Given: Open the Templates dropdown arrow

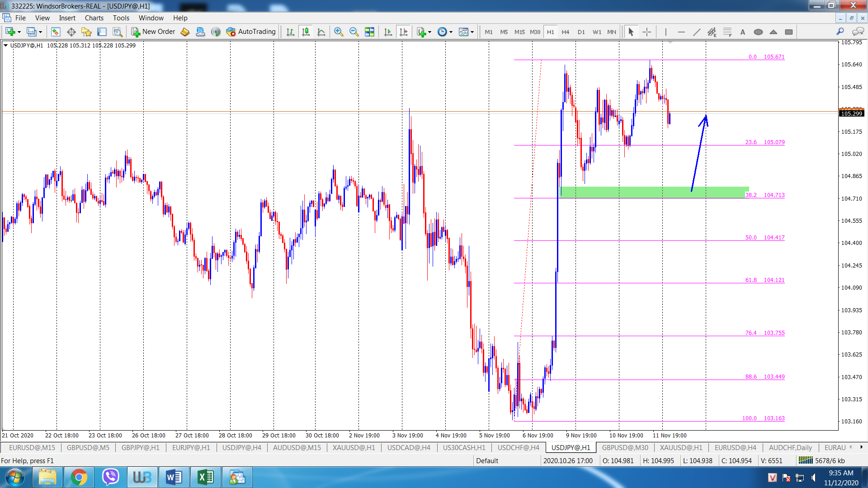Looking at the screenshot, I should point(472,32).
